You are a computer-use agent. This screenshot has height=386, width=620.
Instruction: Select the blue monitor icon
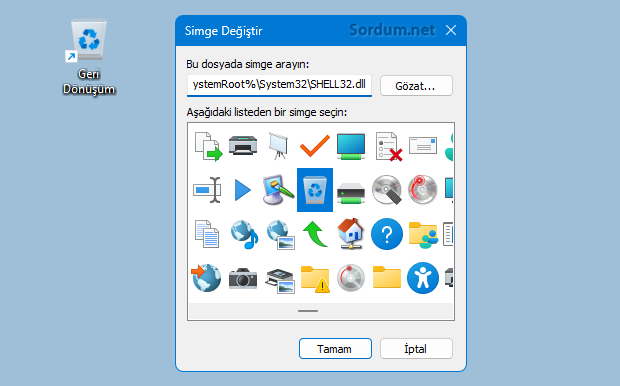[x=351, y=146]
